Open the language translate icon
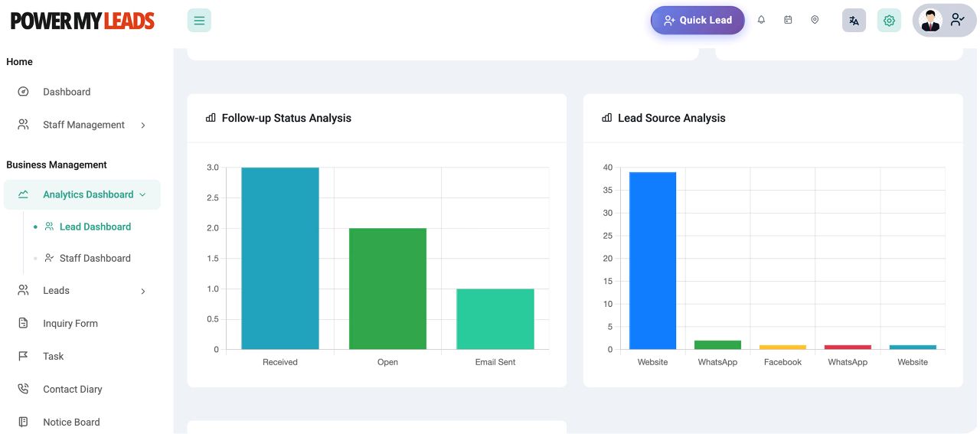980x434 pixels. click(854, 21)
